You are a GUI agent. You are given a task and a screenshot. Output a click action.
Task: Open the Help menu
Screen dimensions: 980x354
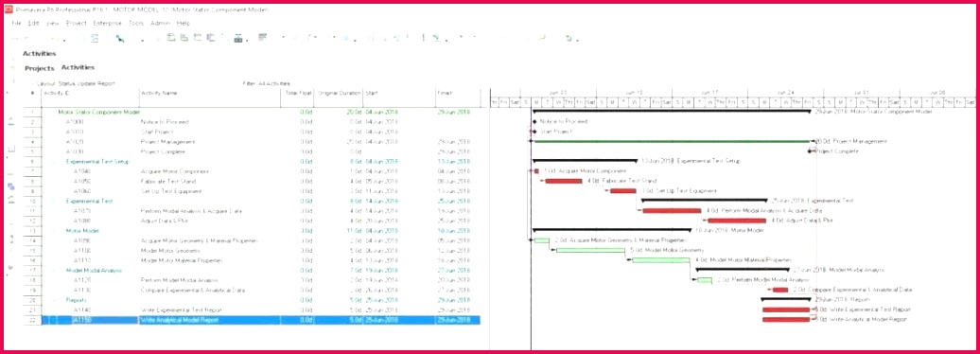pos(184,23)
